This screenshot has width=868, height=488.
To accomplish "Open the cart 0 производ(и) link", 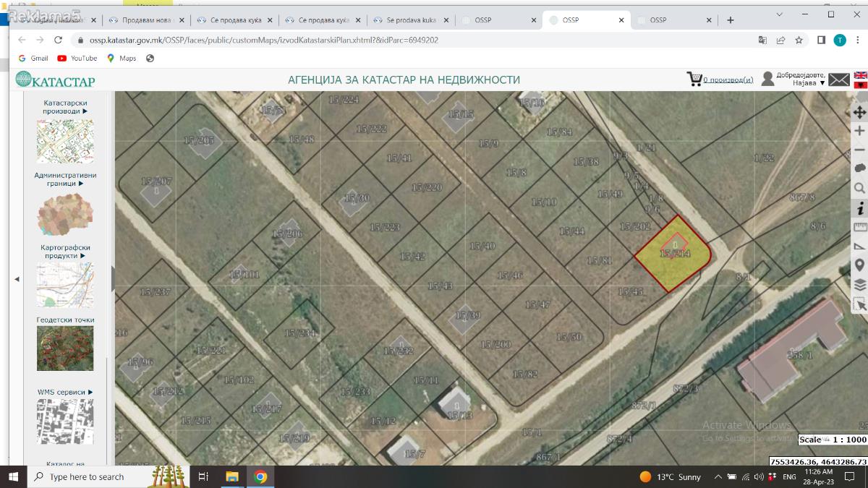I will [728, 80].
